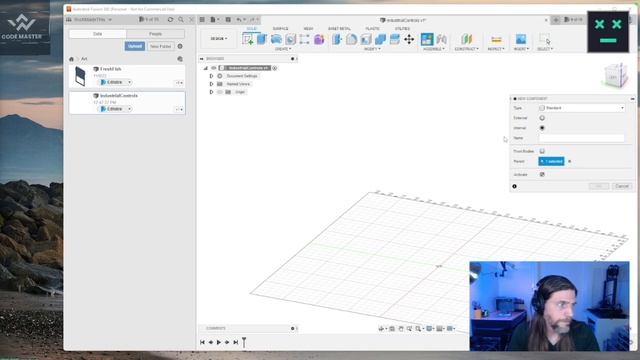Open the Select dropdown menu
The width and height of the screenshot is (640, 360).
pyautogui.click(x=544, y=49)
